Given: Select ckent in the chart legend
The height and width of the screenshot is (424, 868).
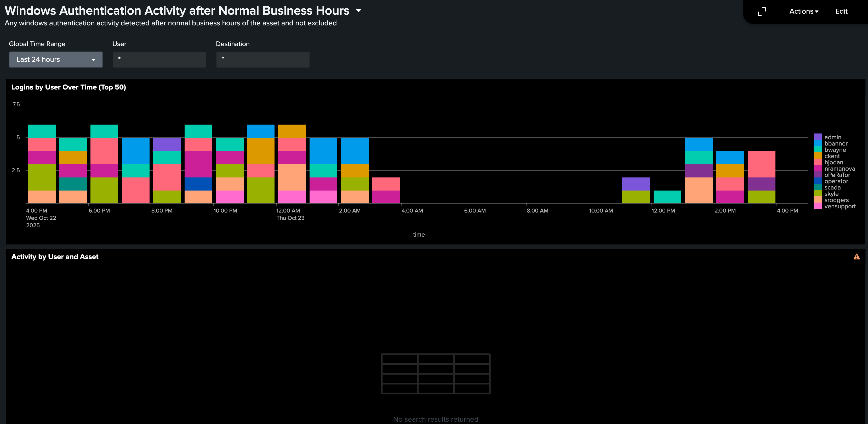Looking at the screenshot, I should coord(832,156).
